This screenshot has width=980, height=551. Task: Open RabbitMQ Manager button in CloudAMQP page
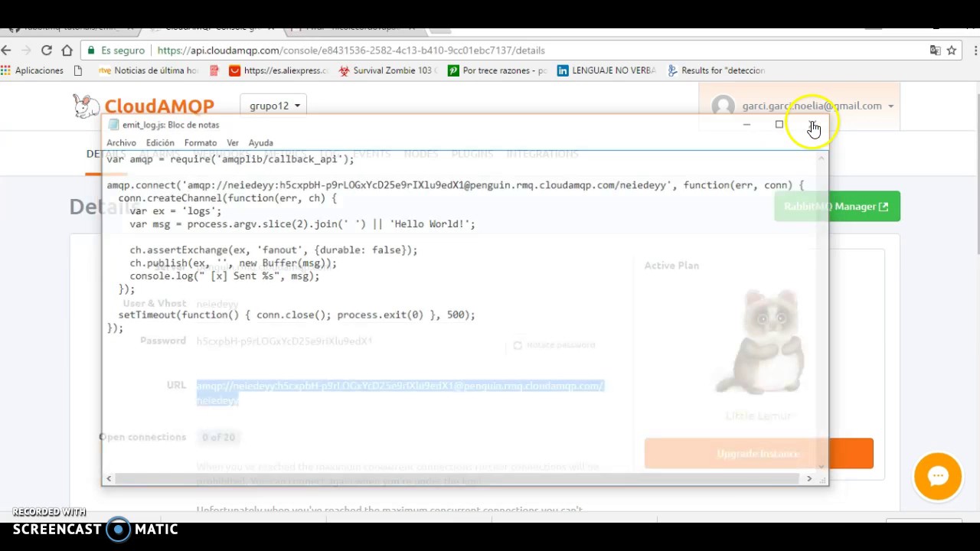[837, 207]
